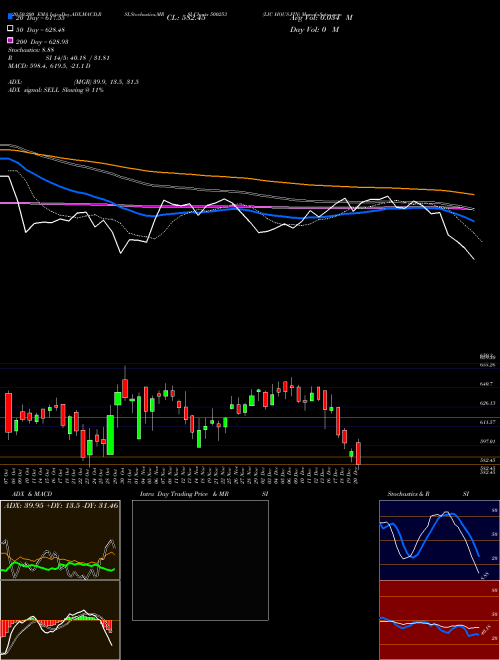Open the MACD histogram panel chart
Viewport: 500px width, 660px height.
click(x=60, y=620)
